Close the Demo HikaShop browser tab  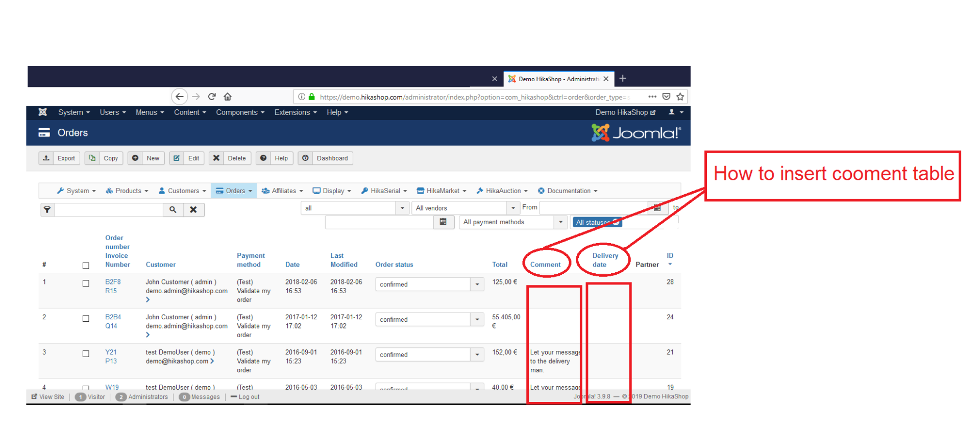(x=606, y=79)
